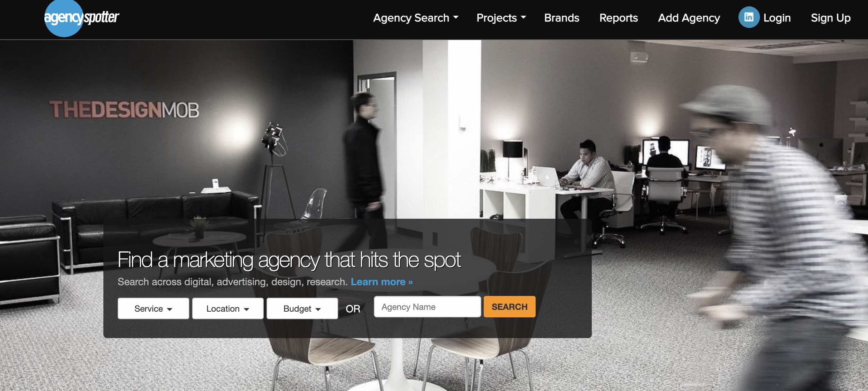
Task: Click the LinkedIn login icon
Action: 748,16
